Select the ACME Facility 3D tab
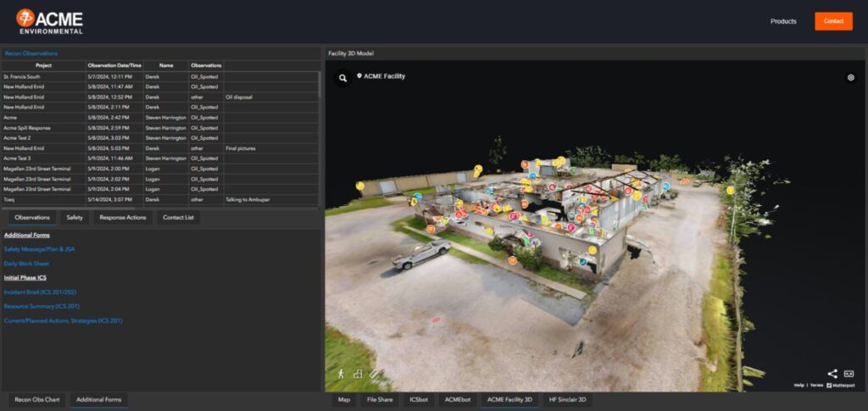Image resolution: width=868 pixels, height=411 pixels. (x=509, y=399)
